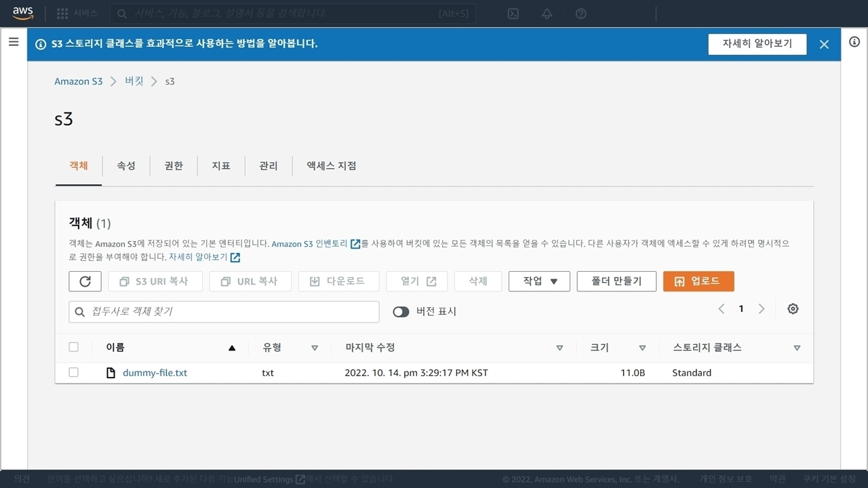Image resolution: width=868 pixels, height=488 pixels.
Task: Open the dummy-file.txt link
Action: tap(155, 373)
